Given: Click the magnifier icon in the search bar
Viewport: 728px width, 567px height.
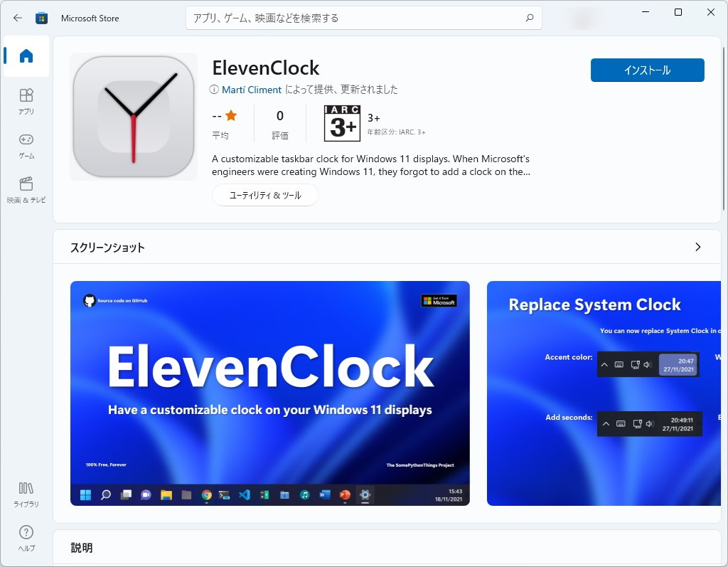Looking at the screenshot, I should point(529,18).
